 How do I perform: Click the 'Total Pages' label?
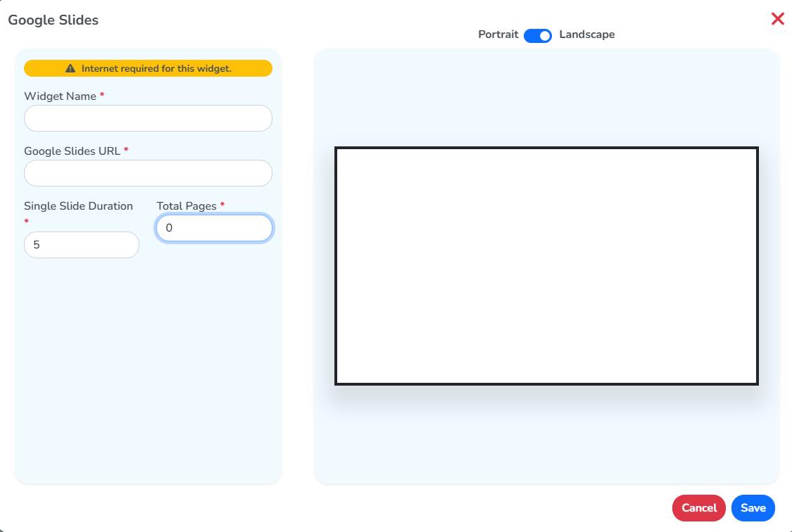(187, 206)
